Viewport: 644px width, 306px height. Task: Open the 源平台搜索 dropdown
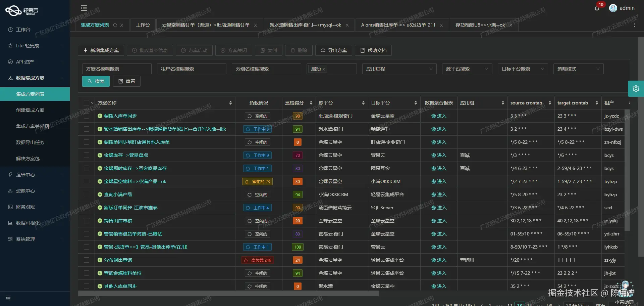click(x=467, y=69)
